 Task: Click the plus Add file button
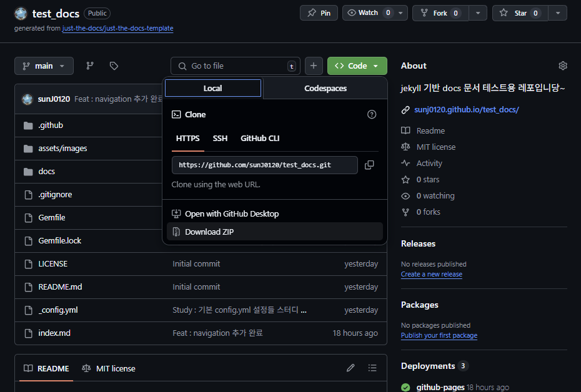[314, 66]
